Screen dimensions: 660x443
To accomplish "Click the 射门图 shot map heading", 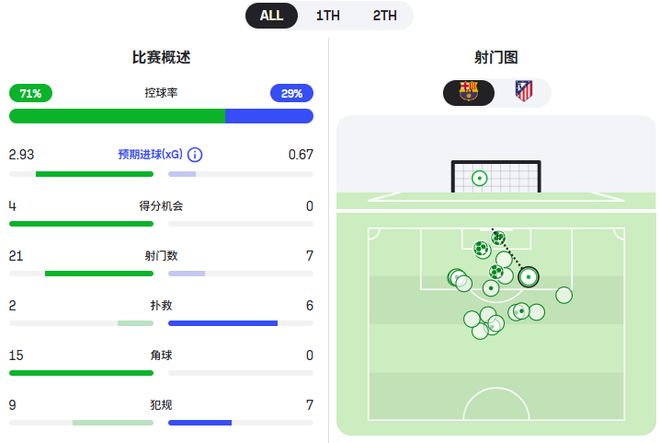I will (496, 58).
